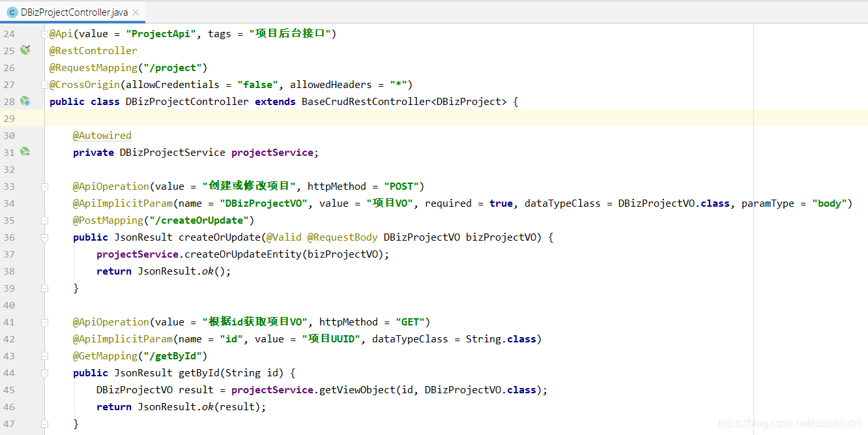Click line number 29 in the gutter
Viewport: 868px width, 435px height.
(x=8, y=118)
